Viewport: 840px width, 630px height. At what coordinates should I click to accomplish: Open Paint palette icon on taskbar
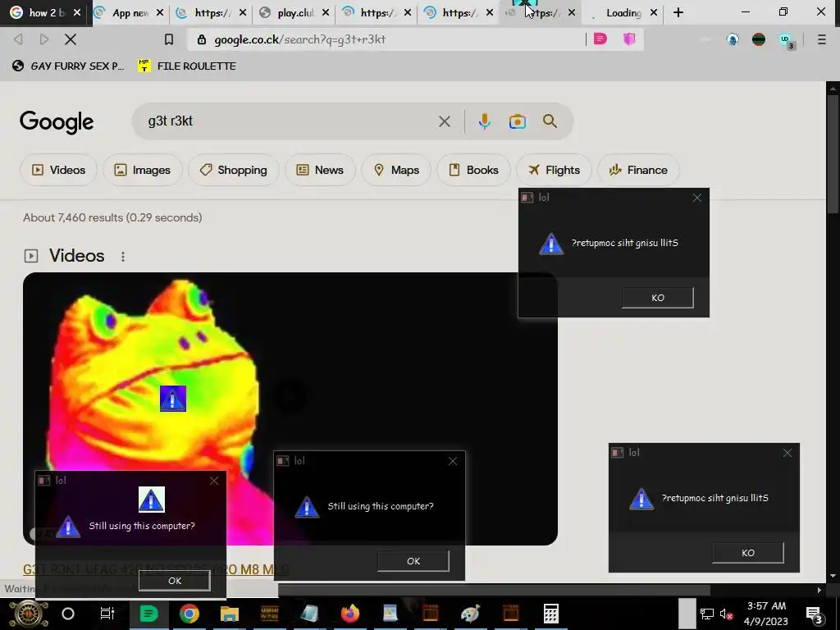point(470,614)
